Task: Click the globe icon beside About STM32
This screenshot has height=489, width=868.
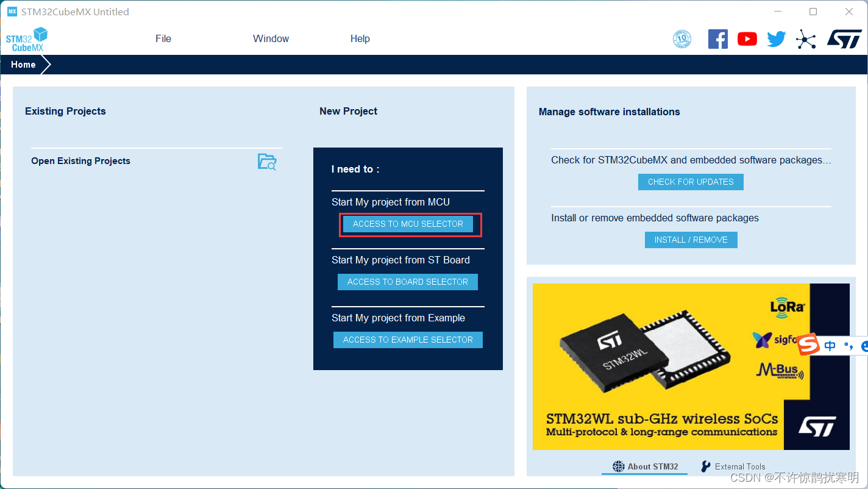Action: click(619, 466)
